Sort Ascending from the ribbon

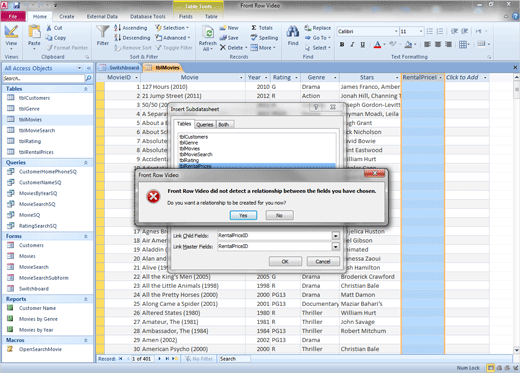(x=130, y=28)
